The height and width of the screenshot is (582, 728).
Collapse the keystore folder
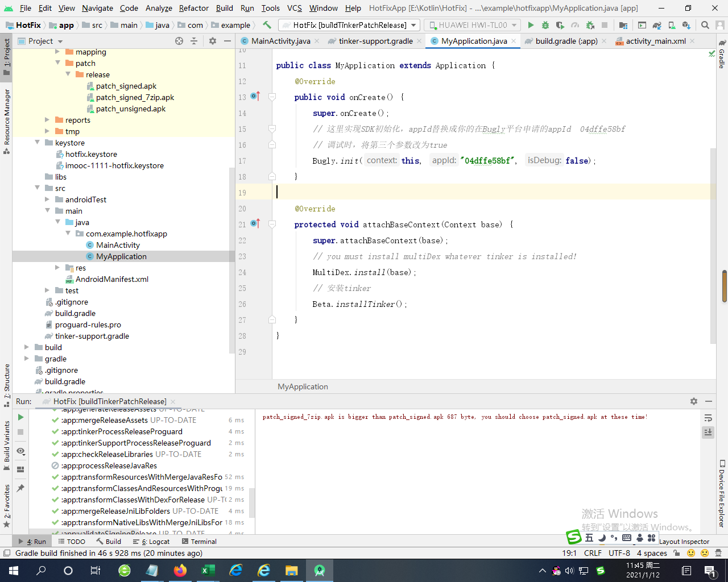(37, 143)
